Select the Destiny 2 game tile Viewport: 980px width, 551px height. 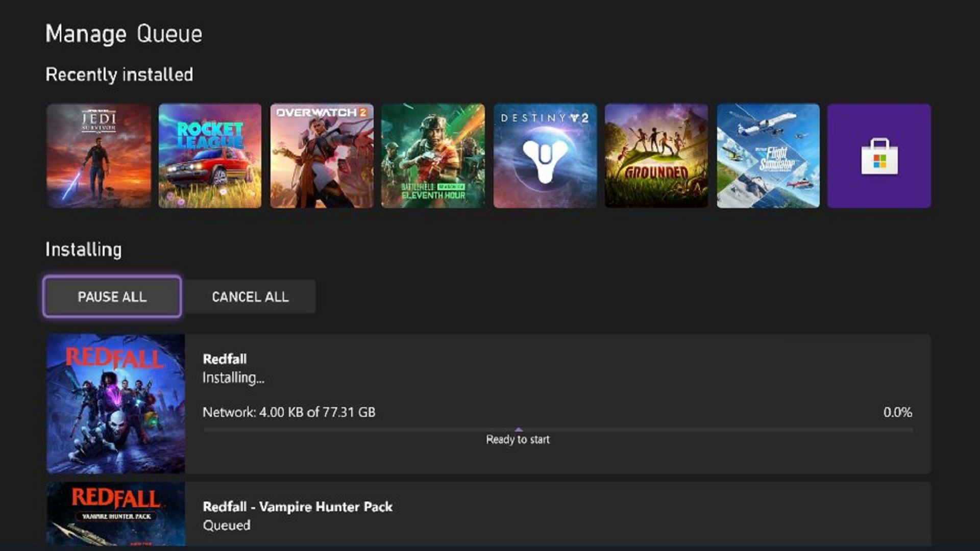pos(545,156)
